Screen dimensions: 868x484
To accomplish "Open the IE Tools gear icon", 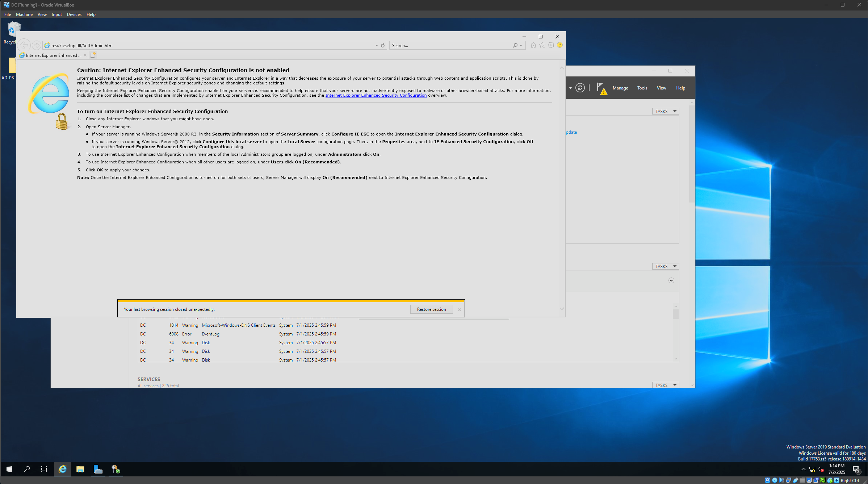I will (551, 45).
